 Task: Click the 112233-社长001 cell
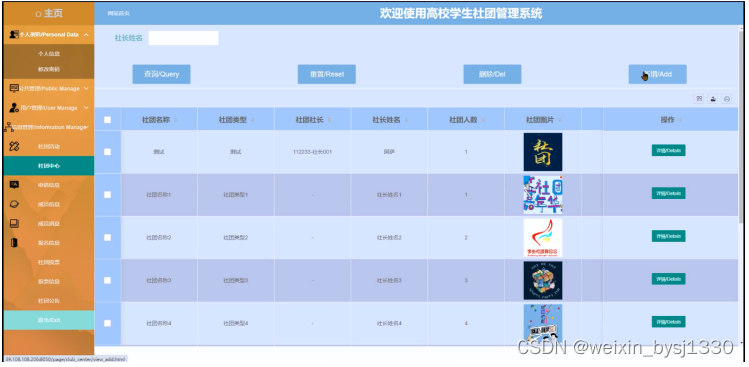tap(312, 152)
